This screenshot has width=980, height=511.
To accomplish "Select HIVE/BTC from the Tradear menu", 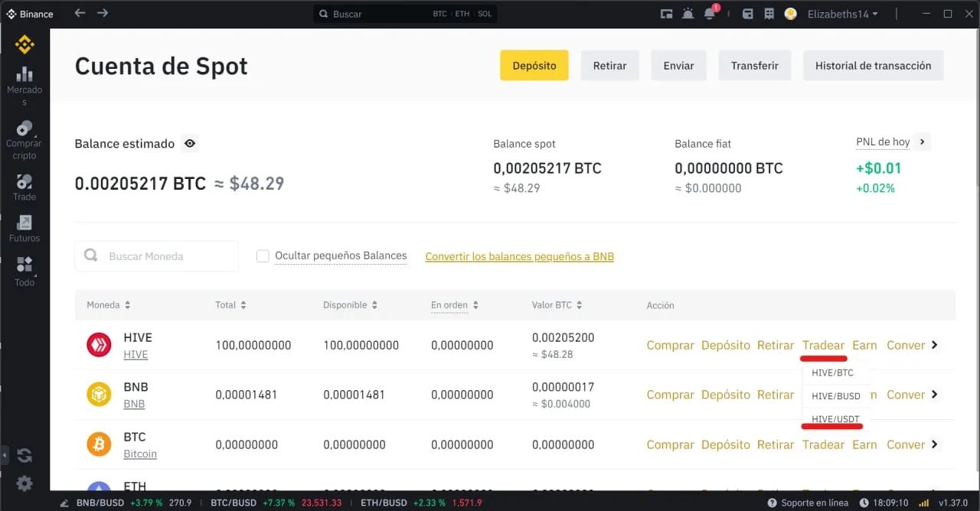I will [835, 373].
